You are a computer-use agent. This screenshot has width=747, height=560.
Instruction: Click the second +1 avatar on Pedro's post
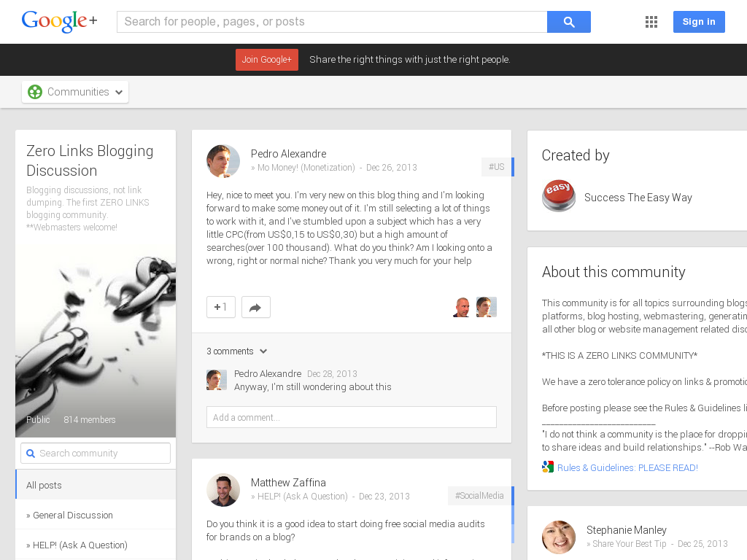487,307
